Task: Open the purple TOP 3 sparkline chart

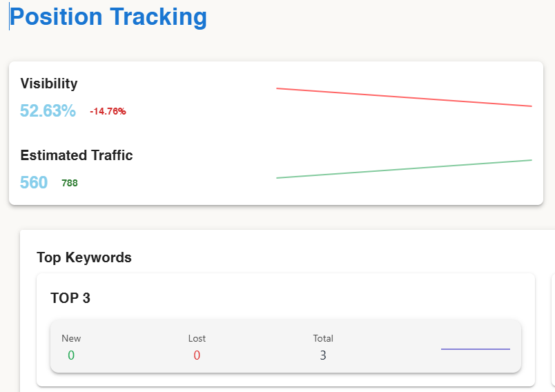Action: [x=476, y=349]
